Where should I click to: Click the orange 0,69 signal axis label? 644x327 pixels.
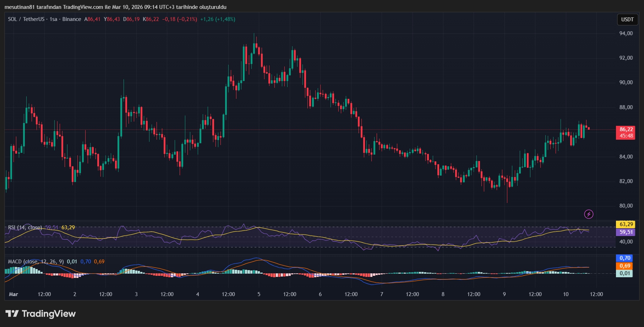tap(625, 266)
